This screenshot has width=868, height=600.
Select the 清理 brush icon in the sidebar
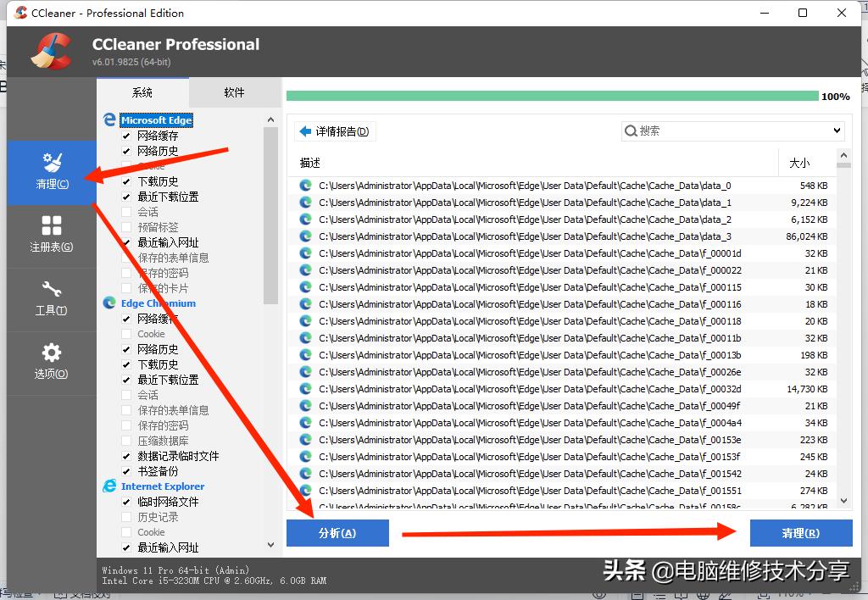(x=51, y=167)
